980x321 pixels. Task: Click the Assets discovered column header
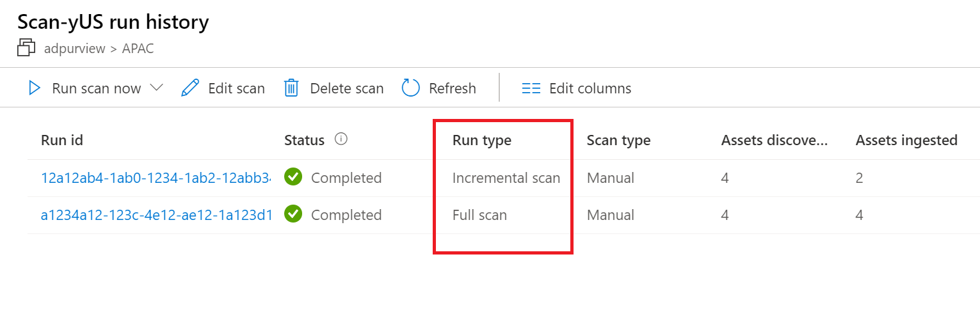775,140
